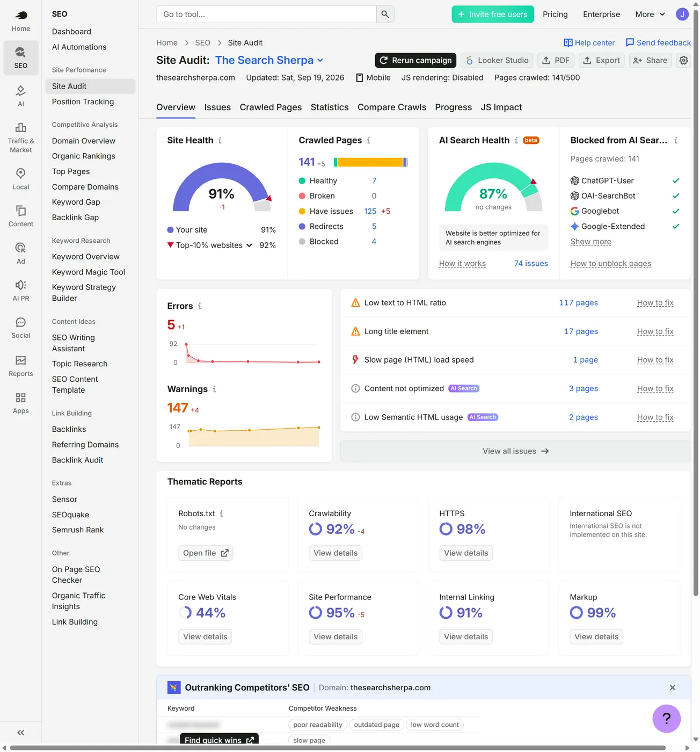The width and height of the screenshot is (700, 752).
Task: Close the Outranking Competitors' SEO banner
Action: (x=673, y=688)
